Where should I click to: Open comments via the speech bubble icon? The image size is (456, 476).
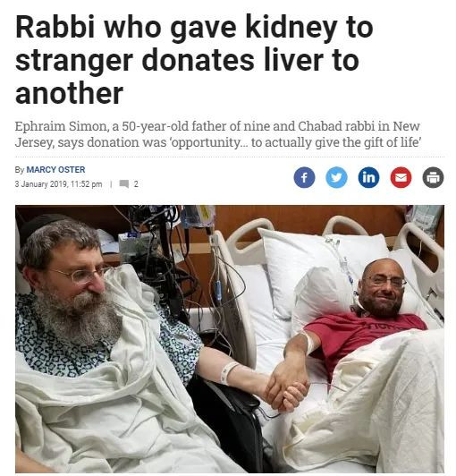[x=123, y=184]
